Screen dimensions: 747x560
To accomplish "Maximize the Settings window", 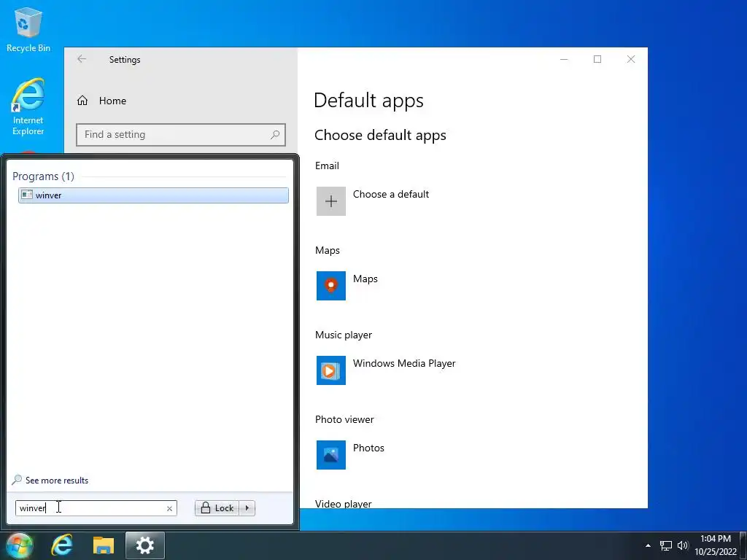I will tap(597, 59).
